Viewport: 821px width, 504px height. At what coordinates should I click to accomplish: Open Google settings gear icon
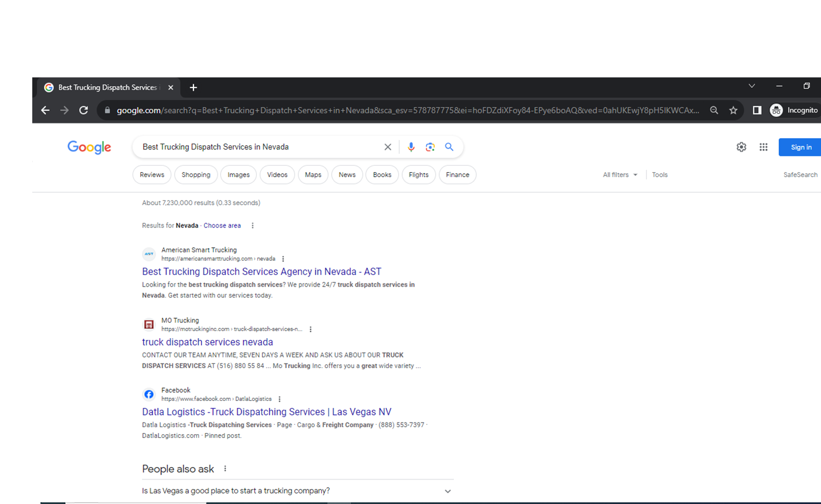(741, 147)
